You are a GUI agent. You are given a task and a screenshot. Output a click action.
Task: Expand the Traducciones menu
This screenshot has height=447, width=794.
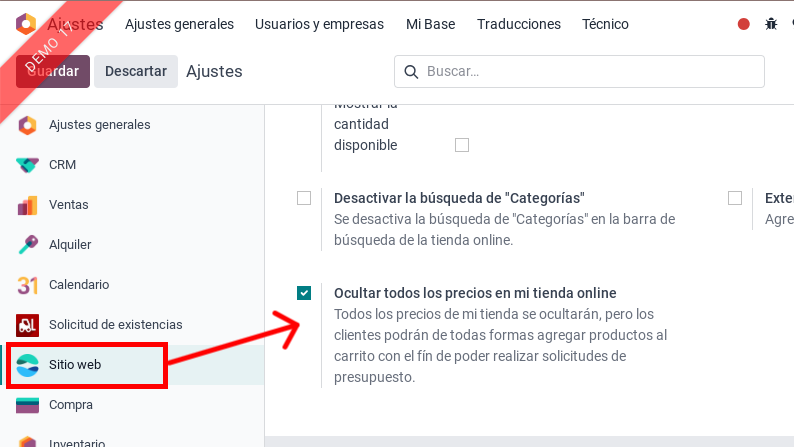(518, 24)
